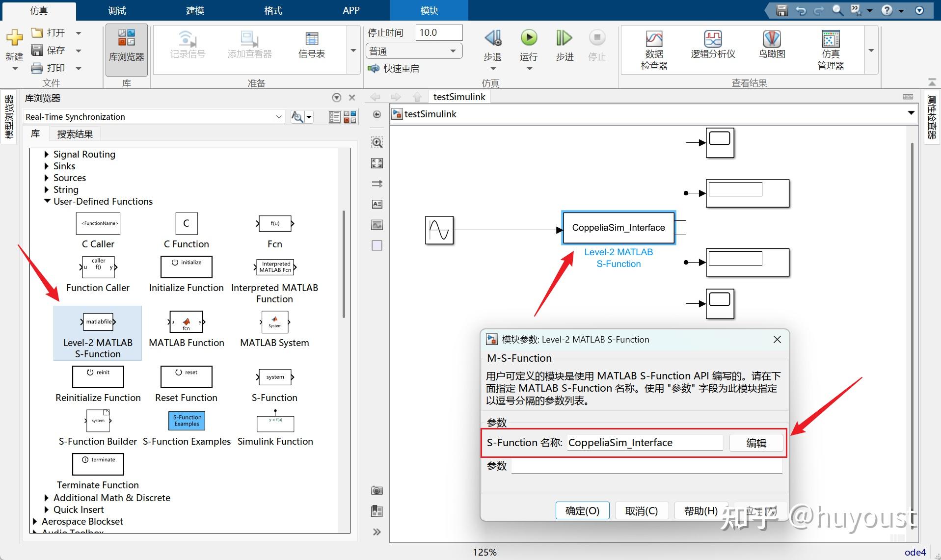Open the simulation mode dropdown showing 普通

[413, 51]
